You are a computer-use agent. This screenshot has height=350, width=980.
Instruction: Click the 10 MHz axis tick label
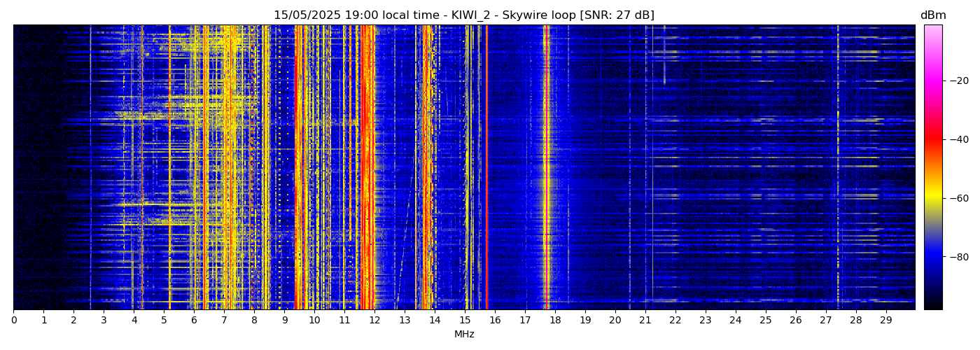click(314, 321)
